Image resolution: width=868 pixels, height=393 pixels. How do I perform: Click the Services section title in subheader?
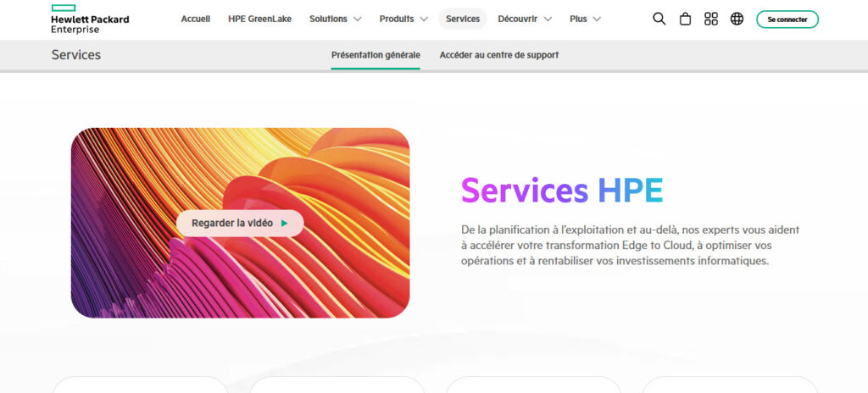click(75, 55)
